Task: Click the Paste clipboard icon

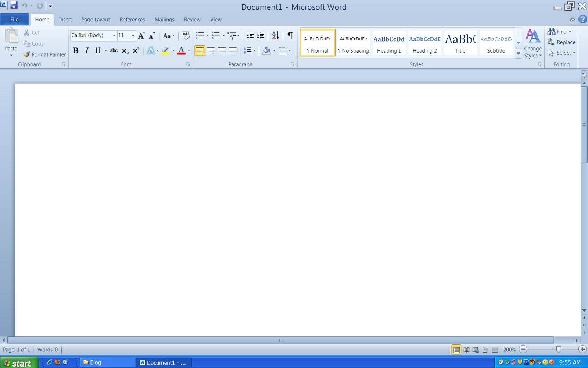Action: coord(11,36)
